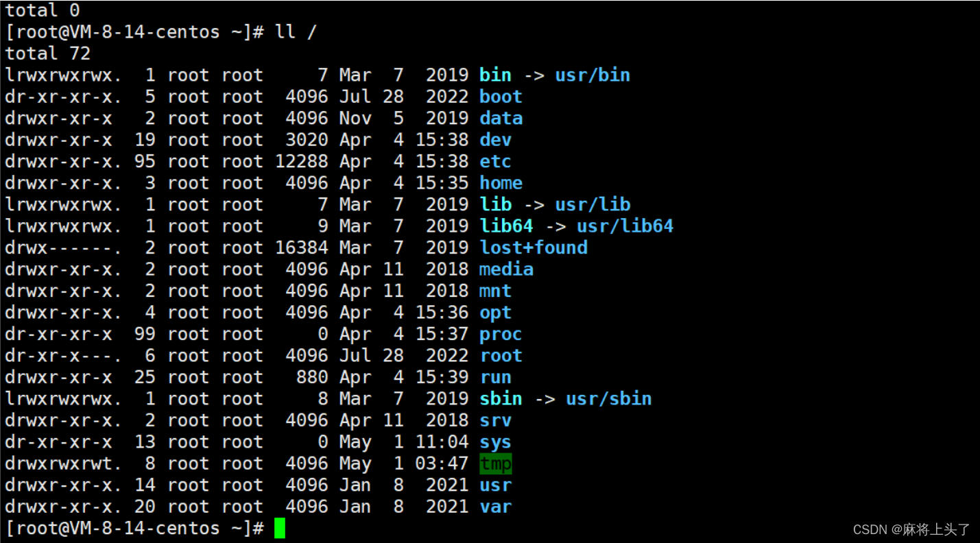Click the opt directory name
The height and width of the screenshot is (543, 980).
(x=495, y=312)
